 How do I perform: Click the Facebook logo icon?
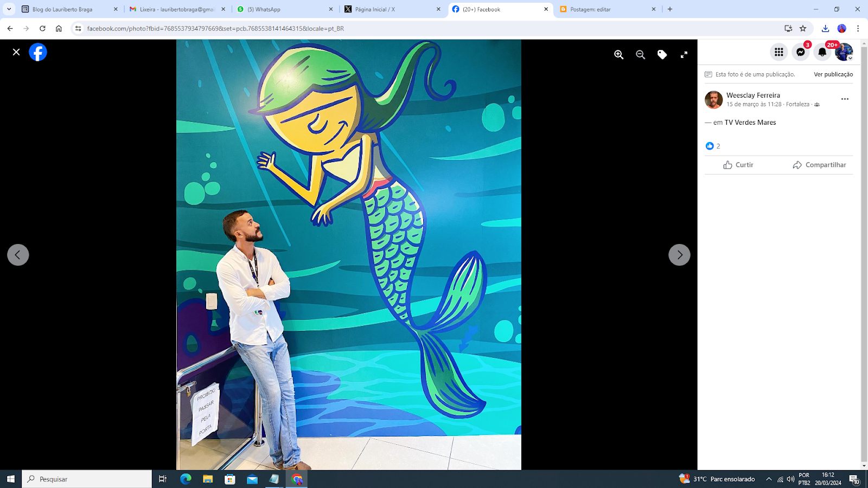(38, 52)
